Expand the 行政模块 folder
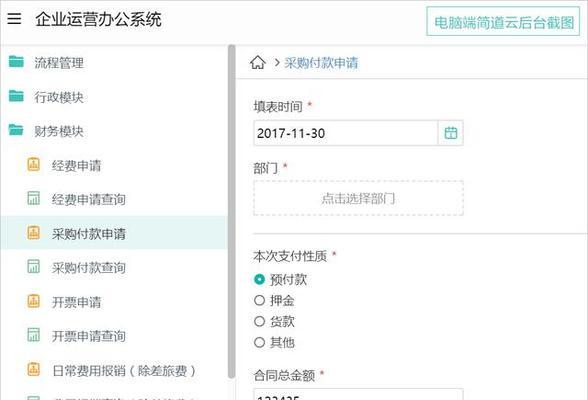This screenshot has width=588, height=400. (x=59, y=97)
